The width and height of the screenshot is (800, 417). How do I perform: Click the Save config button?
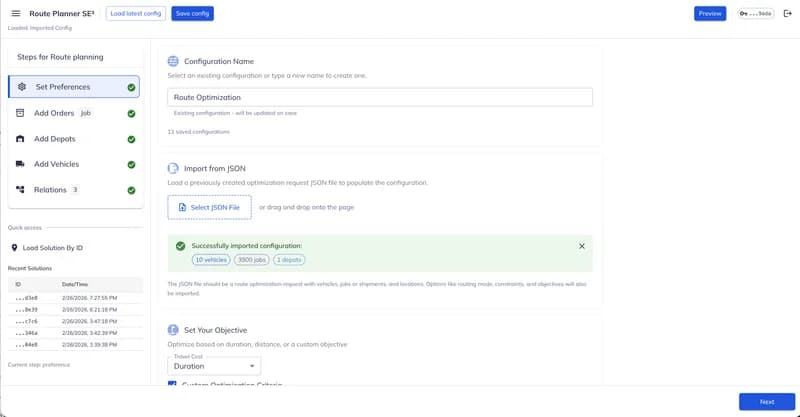(x=192, y=13)
